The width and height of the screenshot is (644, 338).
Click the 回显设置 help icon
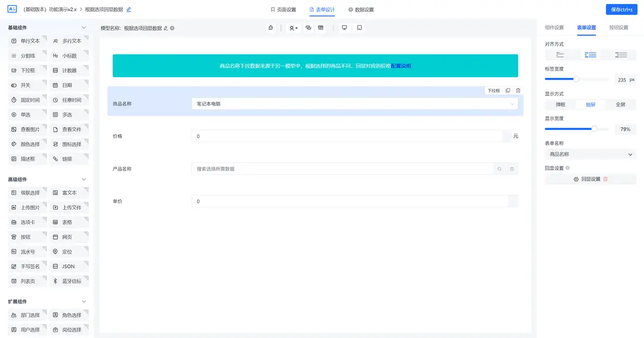[x=568, y=168]
